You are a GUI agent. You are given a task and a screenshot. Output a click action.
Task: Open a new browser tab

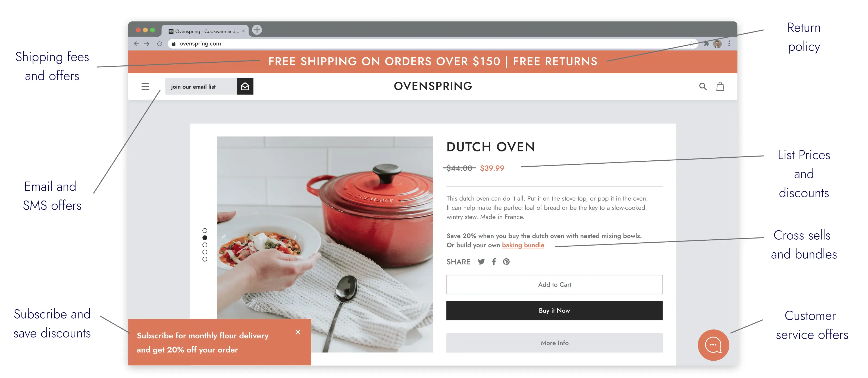(x=257, y=30)
